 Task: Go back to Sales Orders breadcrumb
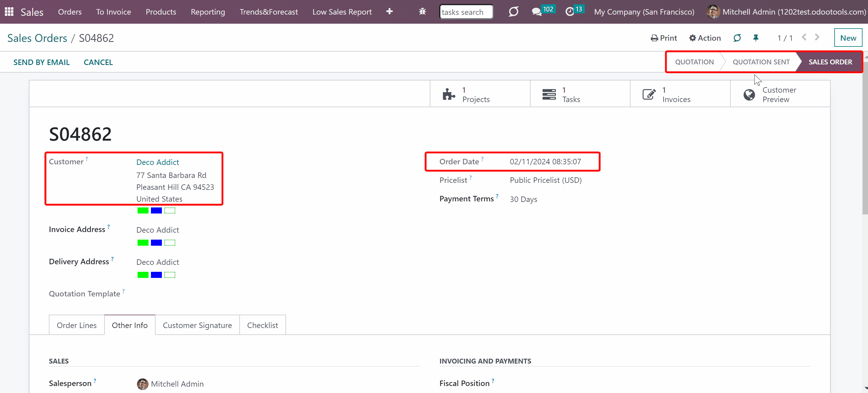pyautogui.click(x=37, y=38)
